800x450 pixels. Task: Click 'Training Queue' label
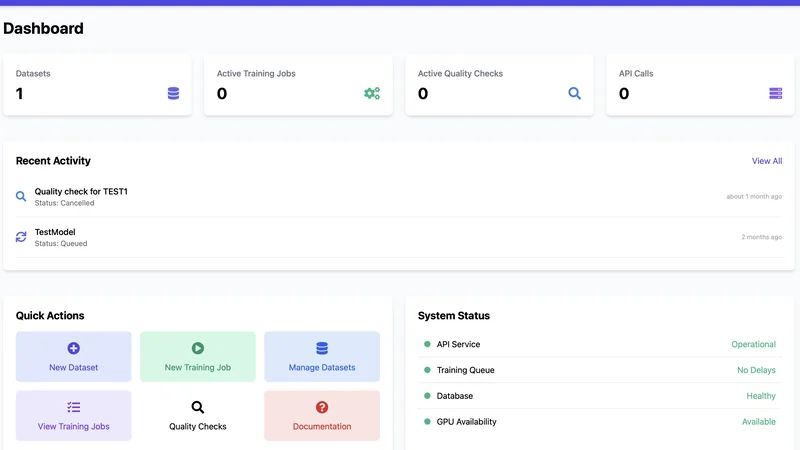pyautogui.click(x=465, y=370)
